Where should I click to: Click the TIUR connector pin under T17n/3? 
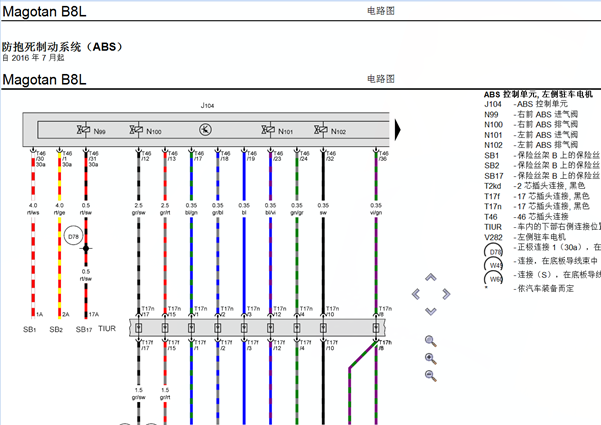pyautogui.click(x=244, y=328)
